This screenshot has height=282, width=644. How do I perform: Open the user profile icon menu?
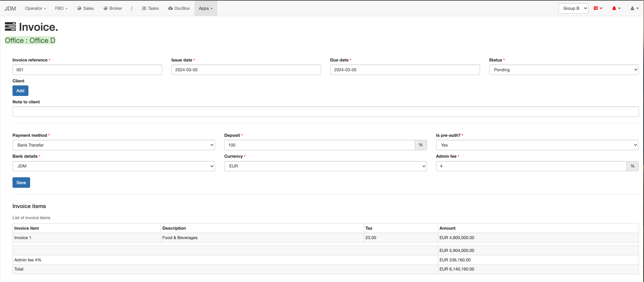[633, 8]
